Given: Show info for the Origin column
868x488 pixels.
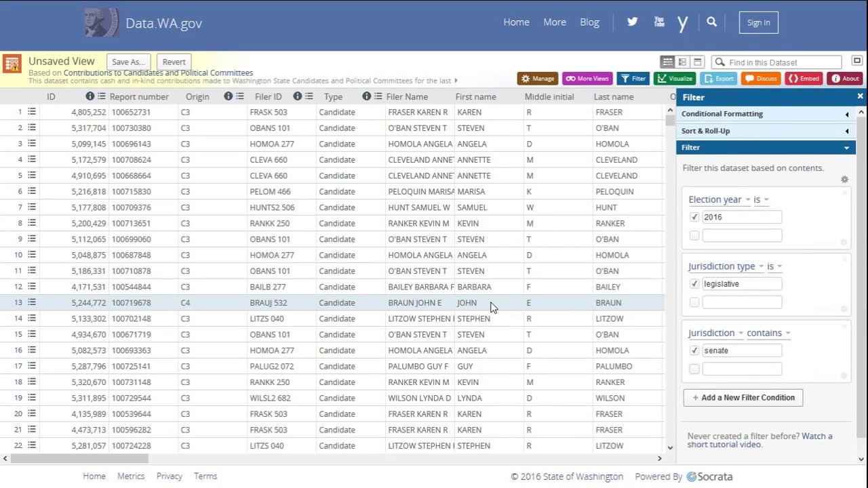Looking at the screenshot, I should 228,96.
